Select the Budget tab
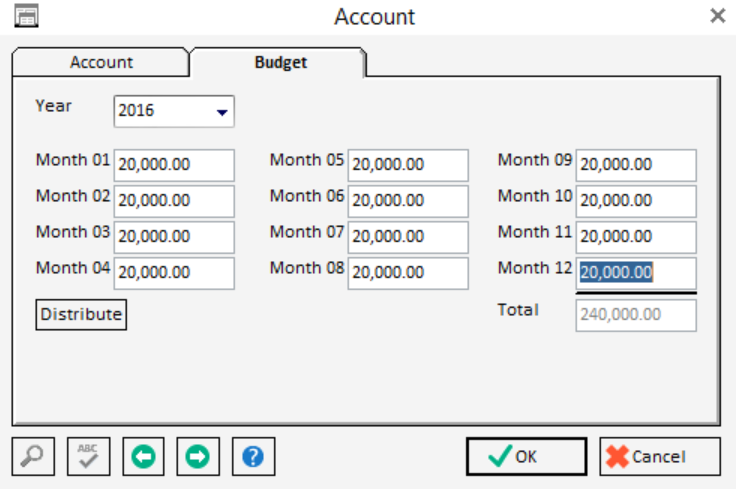736x489 pixels. (280, 62)
